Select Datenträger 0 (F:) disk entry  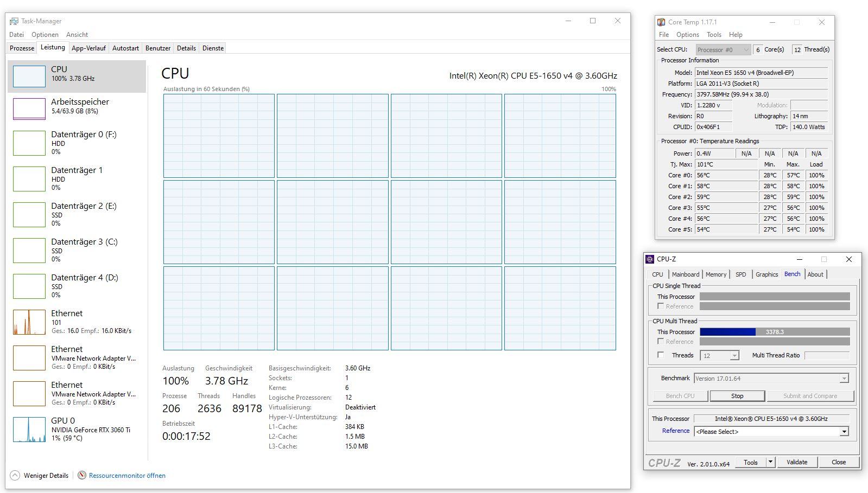click(x=77, y=143)
